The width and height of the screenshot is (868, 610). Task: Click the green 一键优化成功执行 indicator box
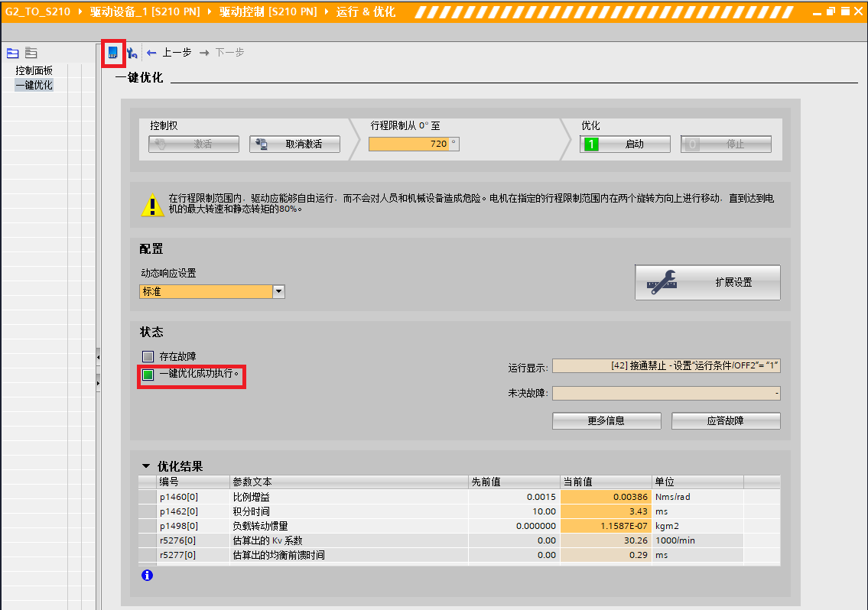148,375
